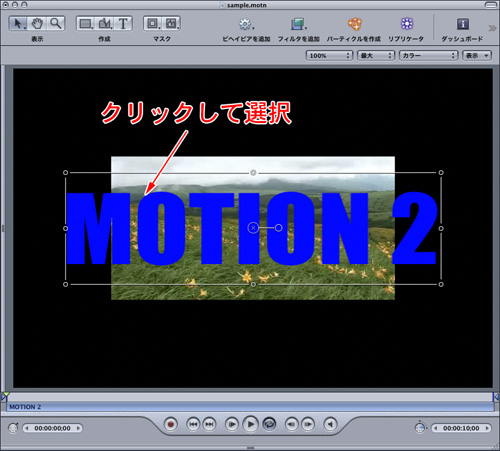
Task: Click the current timecode field 00:00:00;00
Action: coord(52,428)
